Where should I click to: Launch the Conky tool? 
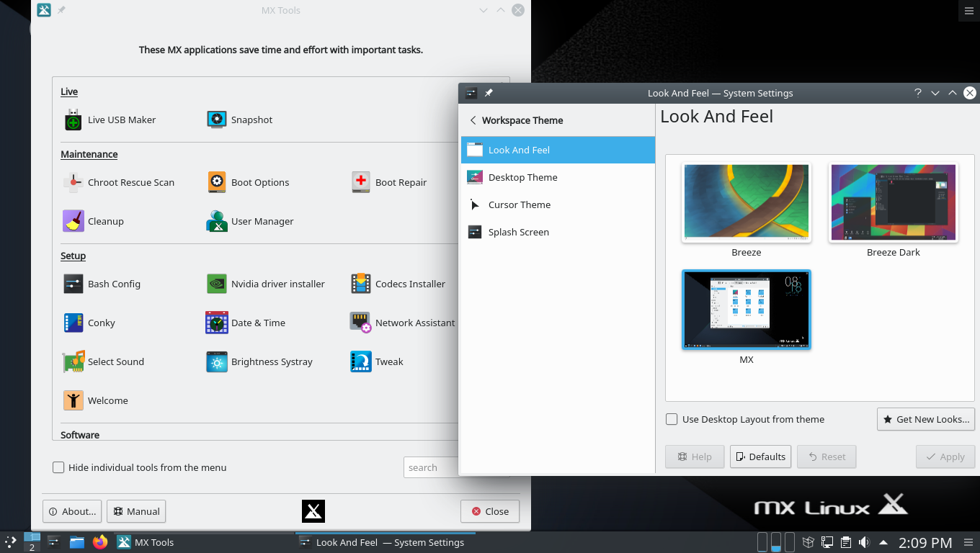[89, 323]
